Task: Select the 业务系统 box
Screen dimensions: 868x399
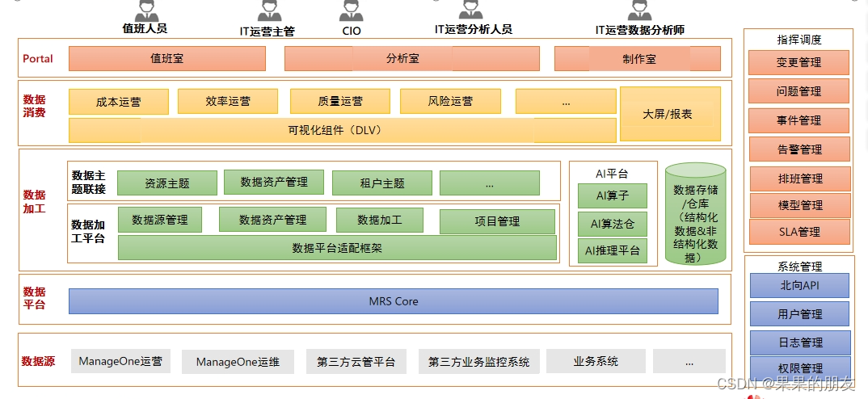Action: coord(596,361)
